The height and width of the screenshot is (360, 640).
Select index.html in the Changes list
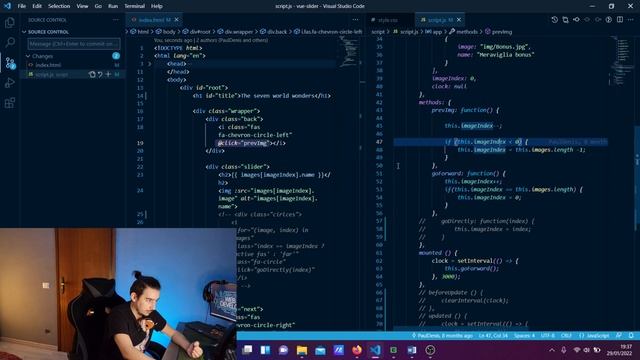(x=48, y=65)
